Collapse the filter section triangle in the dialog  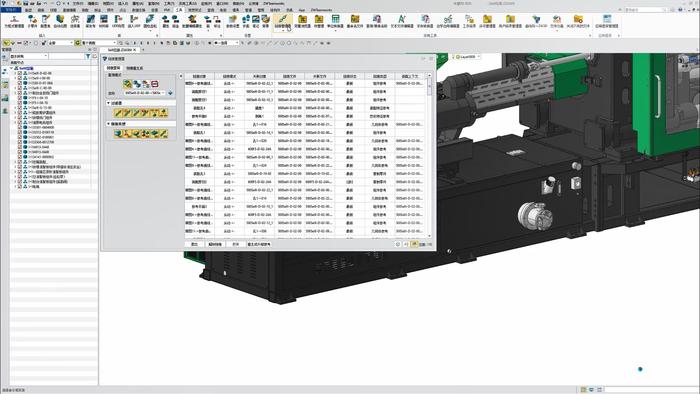108,103
